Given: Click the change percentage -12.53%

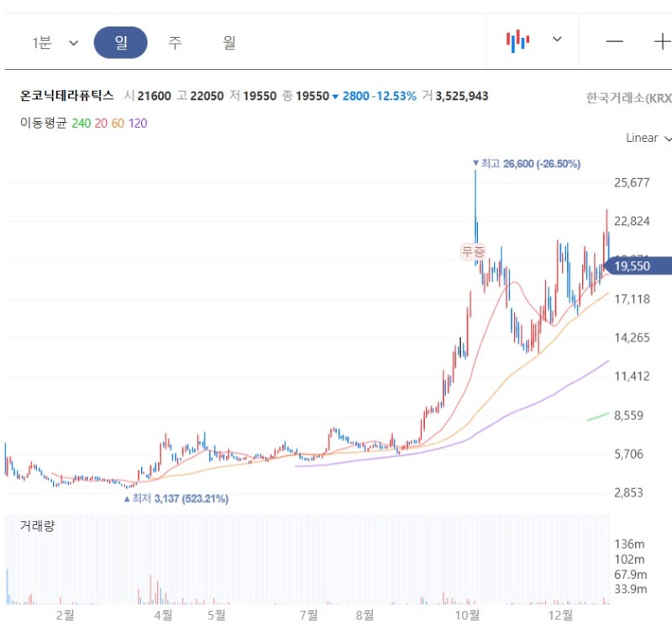Looking at the screenshot, I should click(394, 96).
